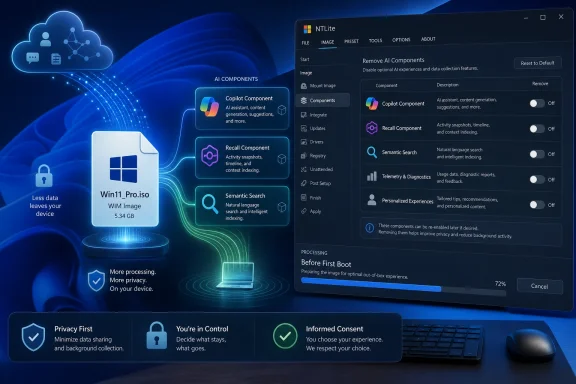The image size is (576, 384).
Task: Click padlock icon above Less data text
Action: point(44,176)
